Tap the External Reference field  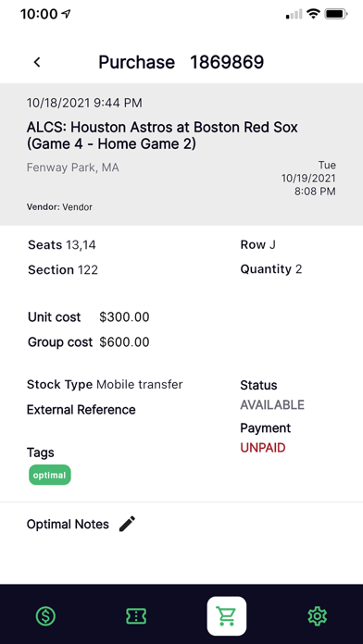[x=81, y=410]
